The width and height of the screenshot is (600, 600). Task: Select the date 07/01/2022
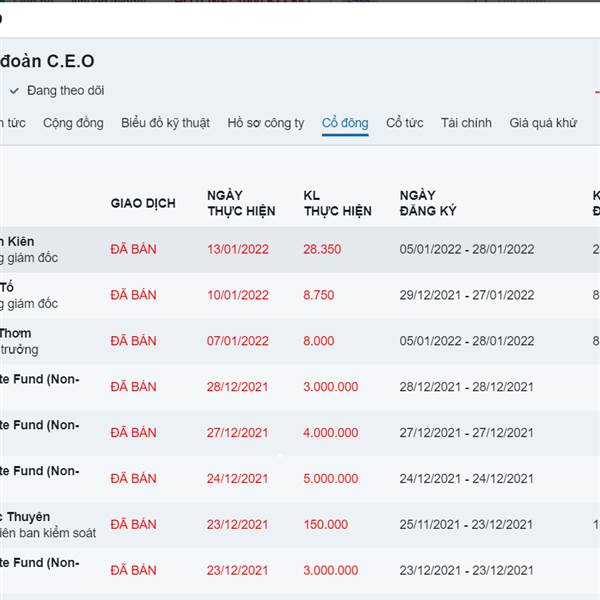coord(238,341)
